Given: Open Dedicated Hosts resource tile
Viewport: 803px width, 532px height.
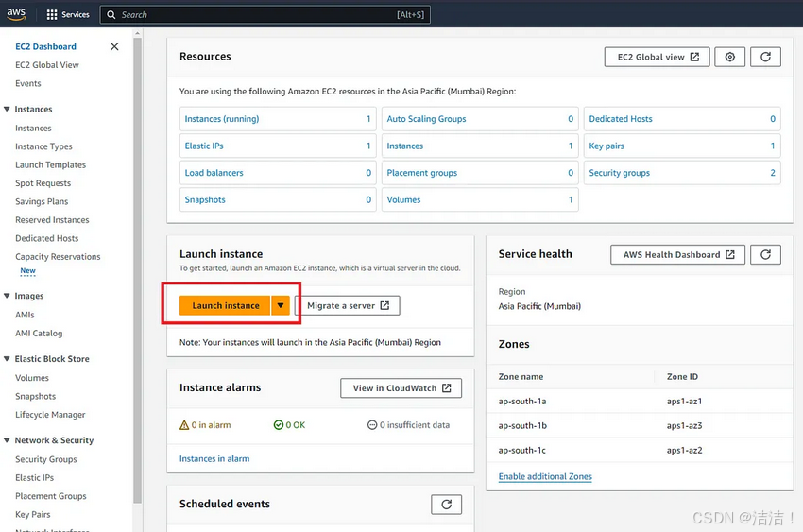Looking at the screenshot, I should [682, 119].
